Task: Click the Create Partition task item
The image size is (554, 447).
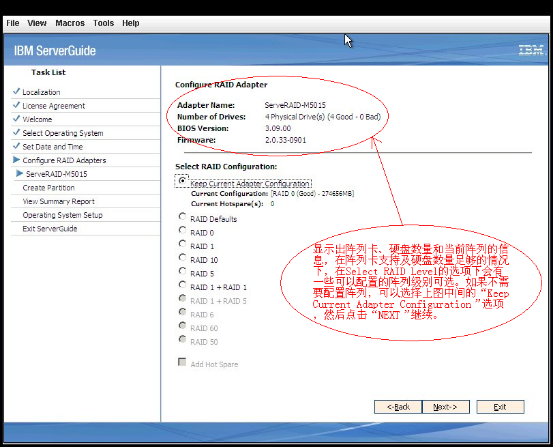Action: coord(49,188)
